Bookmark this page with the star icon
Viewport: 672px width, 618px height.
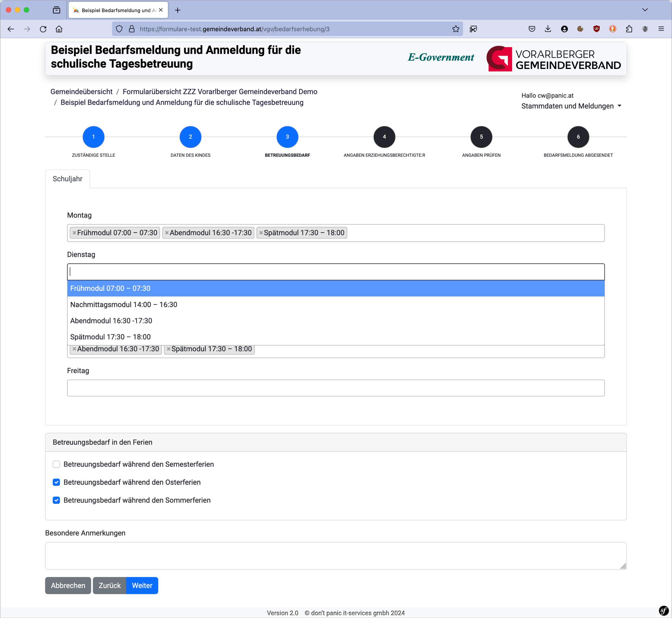pos(456,29)
